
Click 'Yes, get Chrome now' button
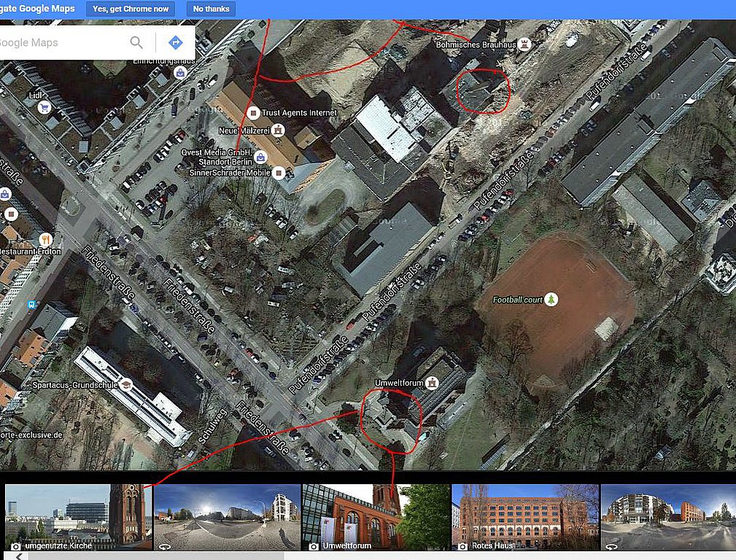tap(131, 9)
